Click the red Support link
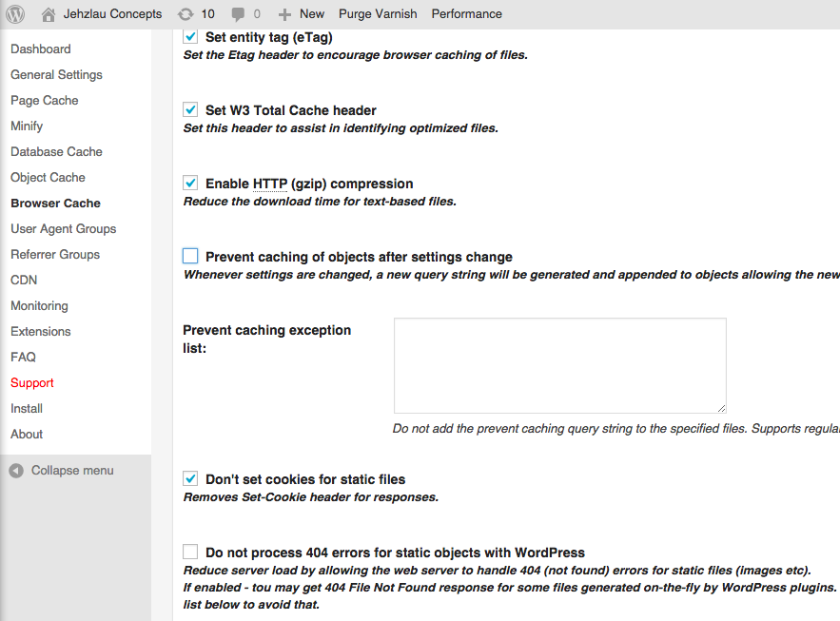840x621 pixels. (x=32, y=382)
